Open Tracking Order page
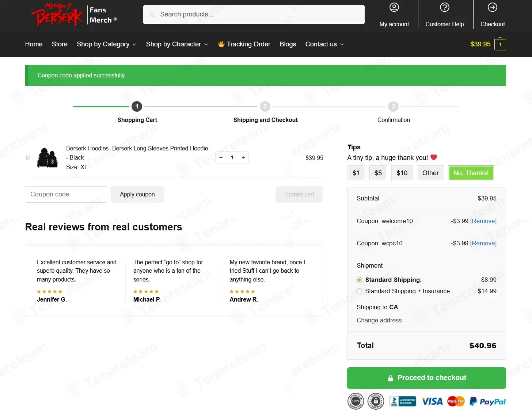Screen dimensions: 532x410 point(248,44)
